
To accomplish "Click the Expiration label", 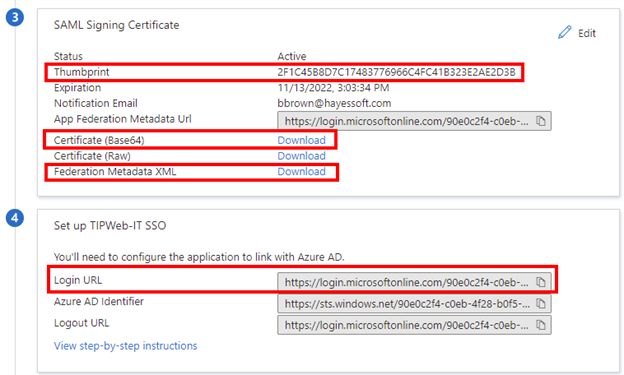I will pyautogui.click(x=77, y=88).
